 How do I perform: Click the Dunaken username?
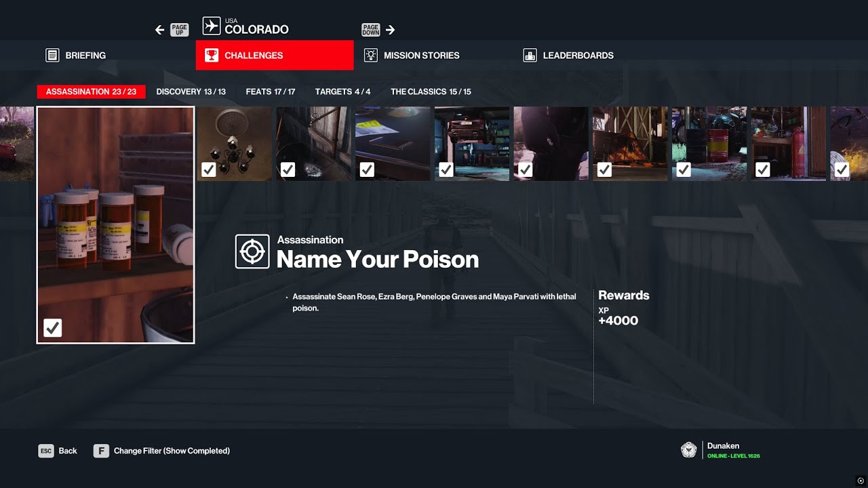coord(724,446)
